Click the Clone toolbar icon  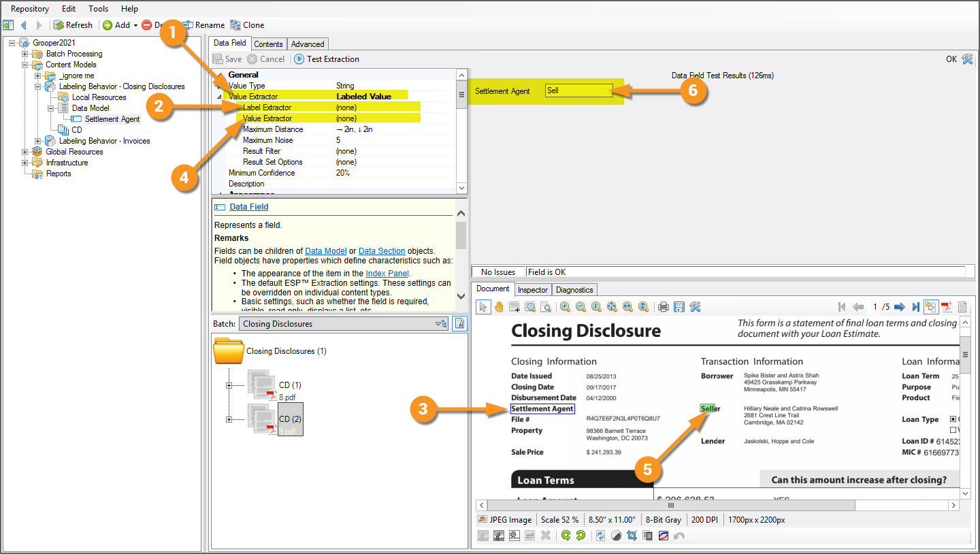(247, 25)
